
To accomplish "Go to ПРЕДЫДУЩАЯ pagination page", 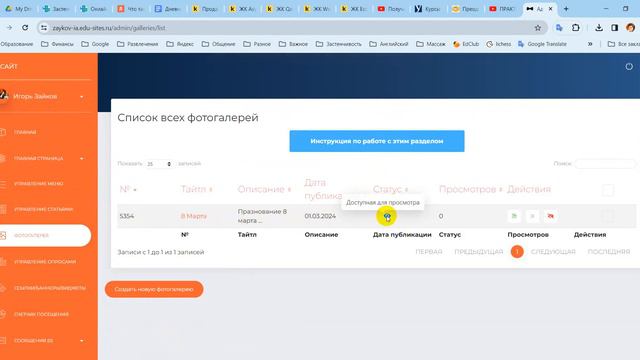I will click(479, 252).
